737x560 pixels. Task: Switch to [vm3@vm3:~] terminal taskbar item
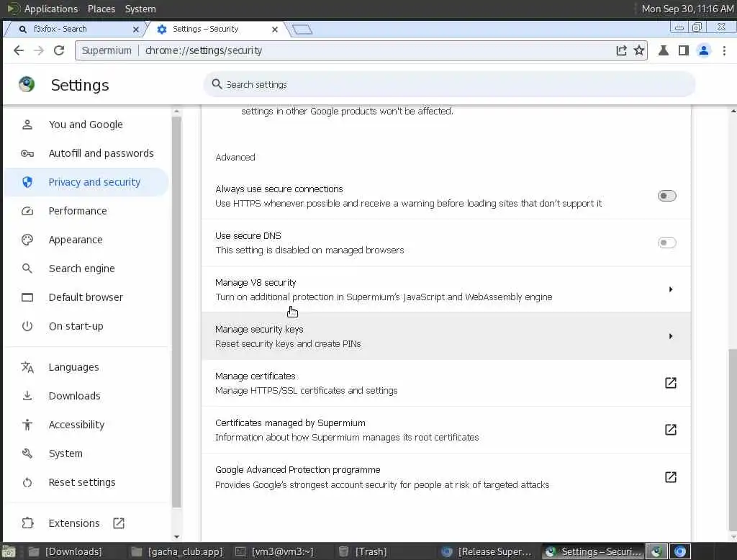point(275,551)
